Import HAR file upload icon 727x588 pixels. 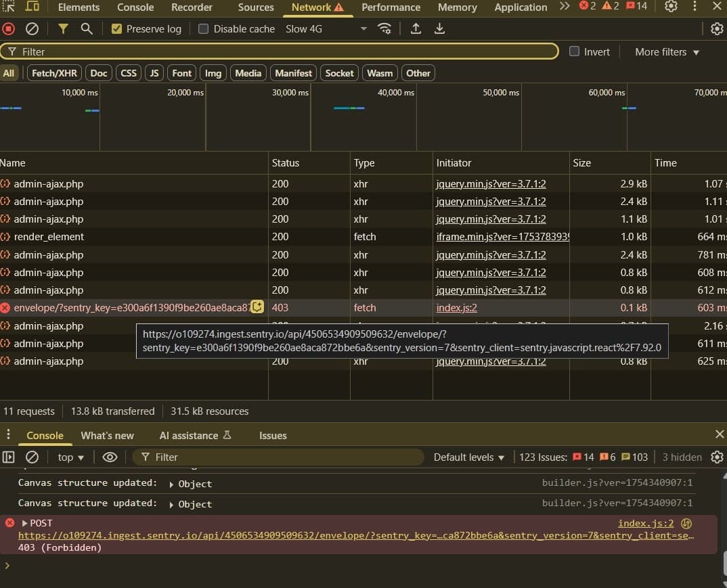(416, 28)
